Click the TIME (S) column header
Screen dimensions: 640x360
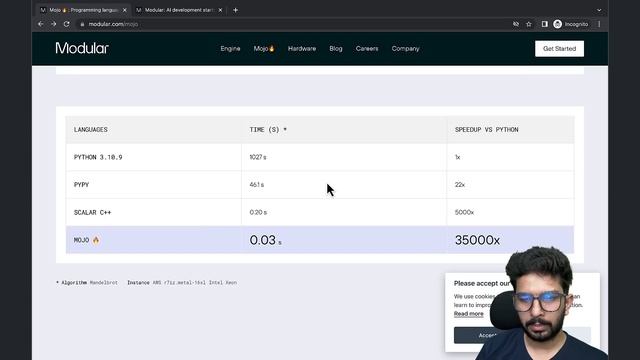click(x=268, y=129)
